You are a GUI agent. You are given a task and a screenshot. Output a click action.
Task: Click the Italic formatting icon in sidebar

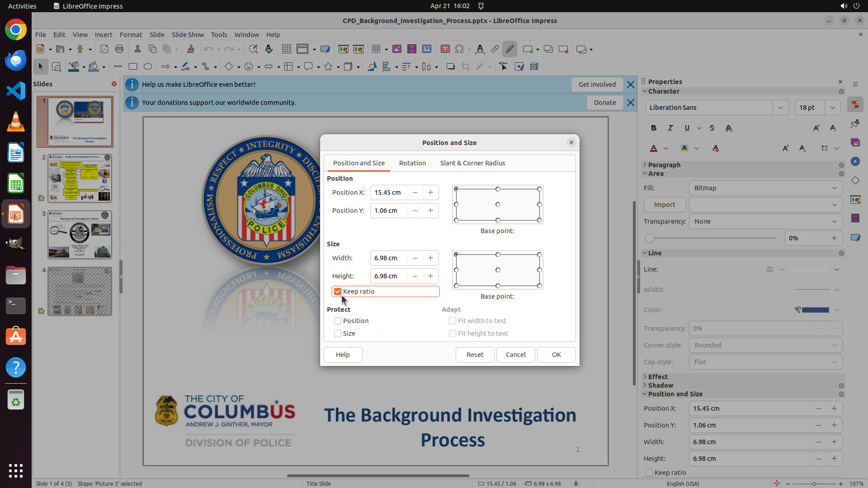tap(670, 128)
